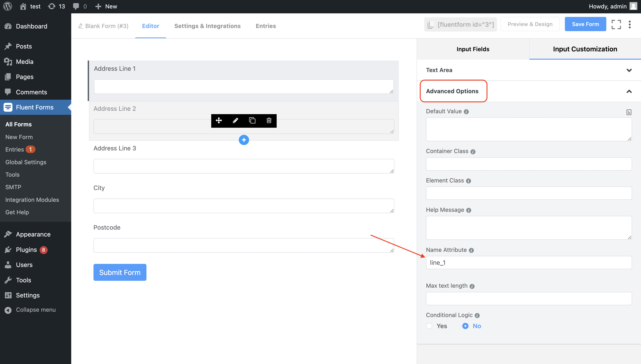
Task: Open merge tags icon beside Default Value
Action: click(x=629, y=112)
